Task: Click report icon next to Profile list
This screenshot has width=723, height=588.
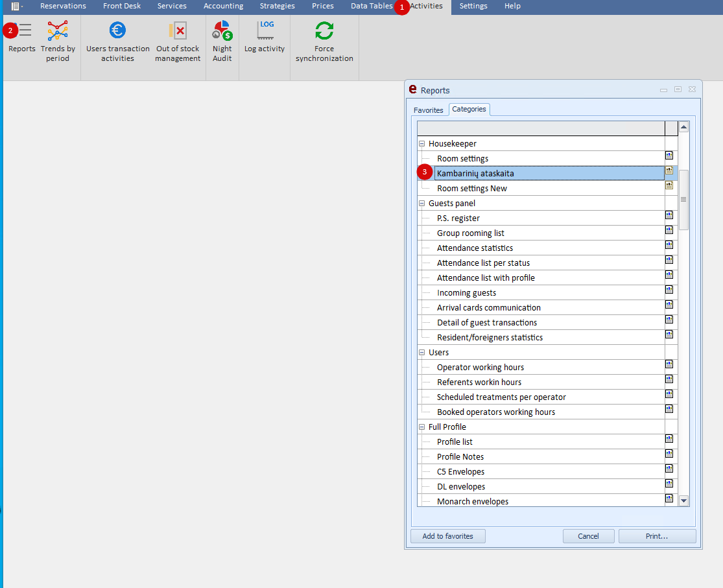Action: coord(669,439)
